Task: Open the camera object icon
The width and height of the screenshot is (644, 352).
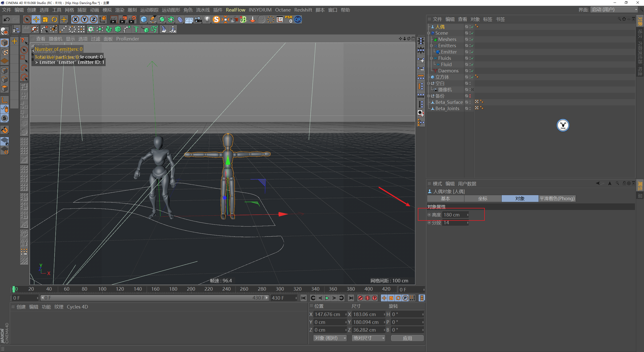Action: tap(198, 19)
